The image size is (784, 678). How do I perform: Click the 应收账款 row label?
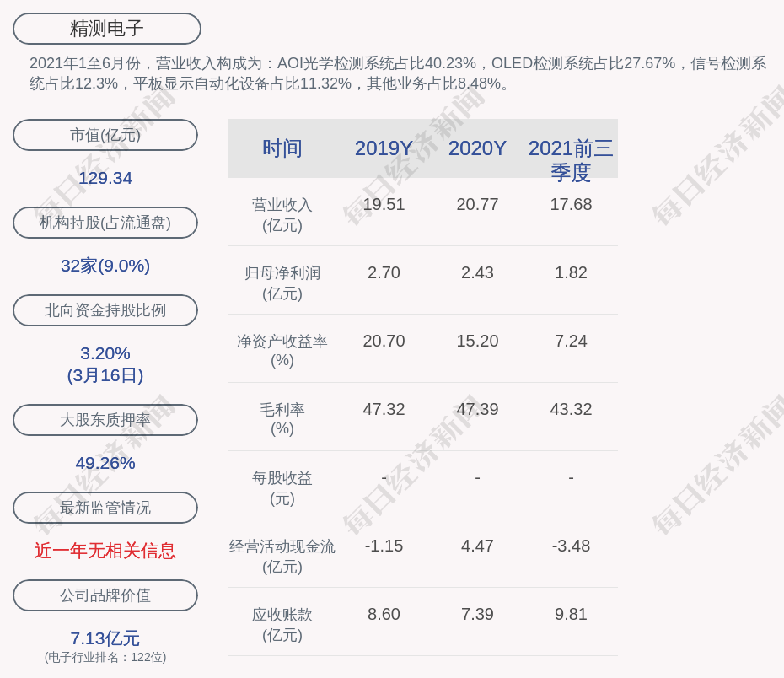tap(282, 615)
